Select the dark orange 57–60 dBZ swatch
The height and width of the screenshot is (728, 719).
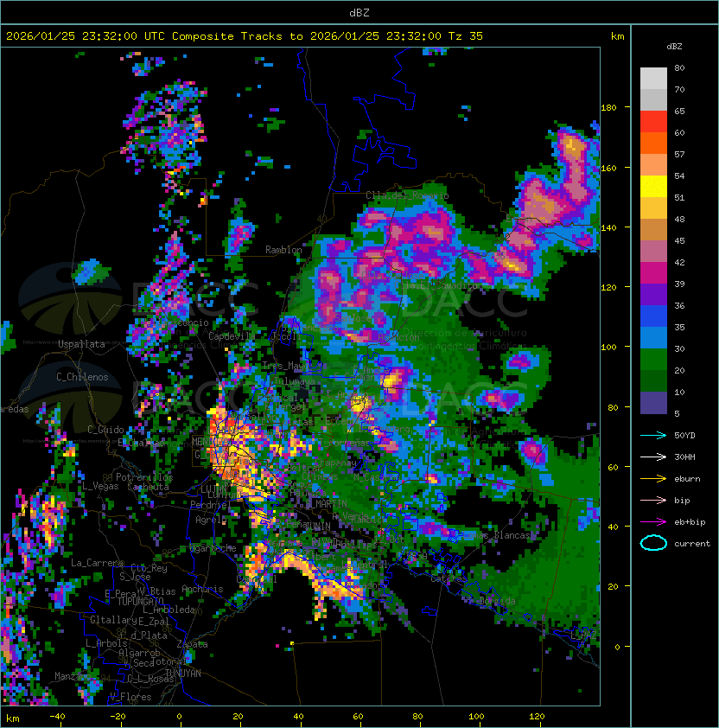[653, 143]
